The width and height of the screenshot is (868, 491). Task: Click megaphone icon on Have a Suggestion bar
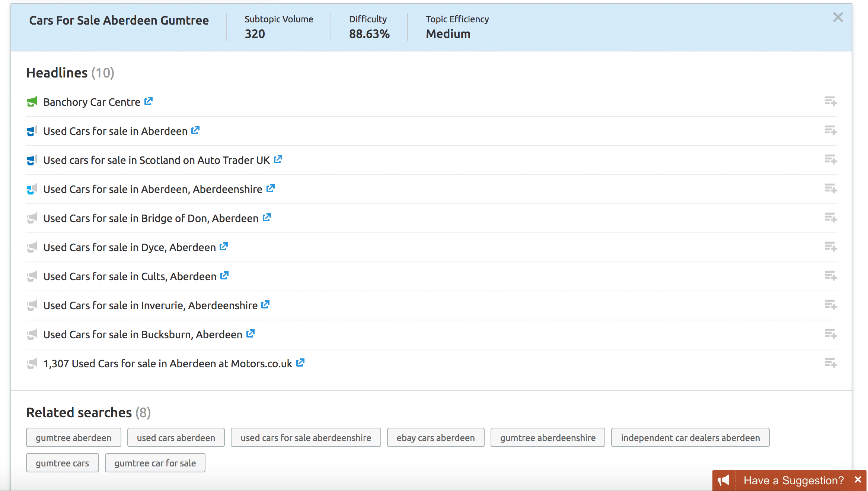pyautogui.click(x=724, y=480)
